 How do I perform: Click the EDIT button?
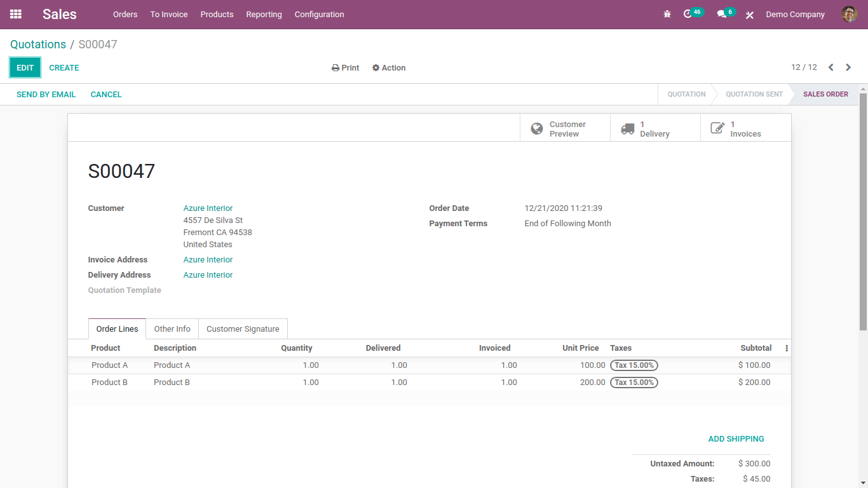[25, 67]
